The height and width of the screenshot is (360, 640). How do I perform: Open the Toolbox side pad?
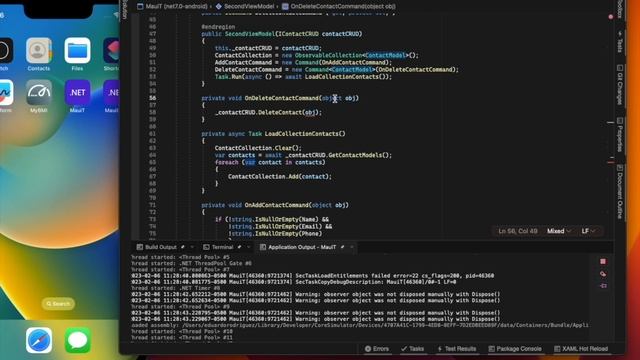[x=620, y=8]
